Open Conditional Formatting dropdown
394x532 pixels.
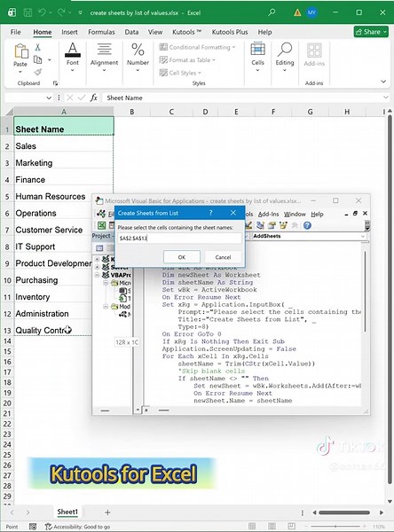coord(197,47)
